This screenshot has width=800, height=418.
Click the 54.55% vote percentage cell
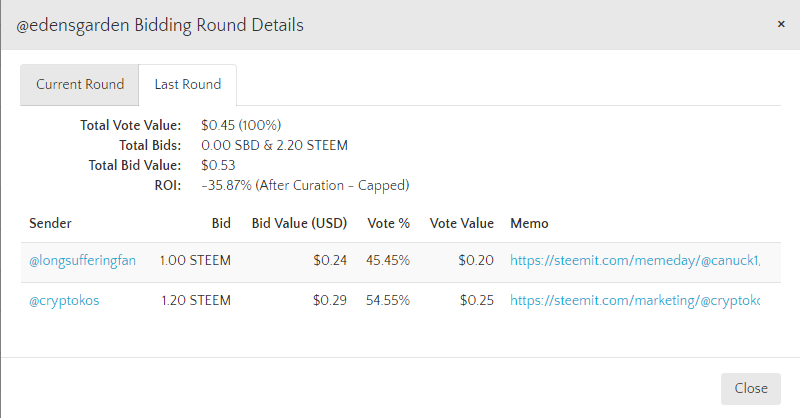click(388, 301)
